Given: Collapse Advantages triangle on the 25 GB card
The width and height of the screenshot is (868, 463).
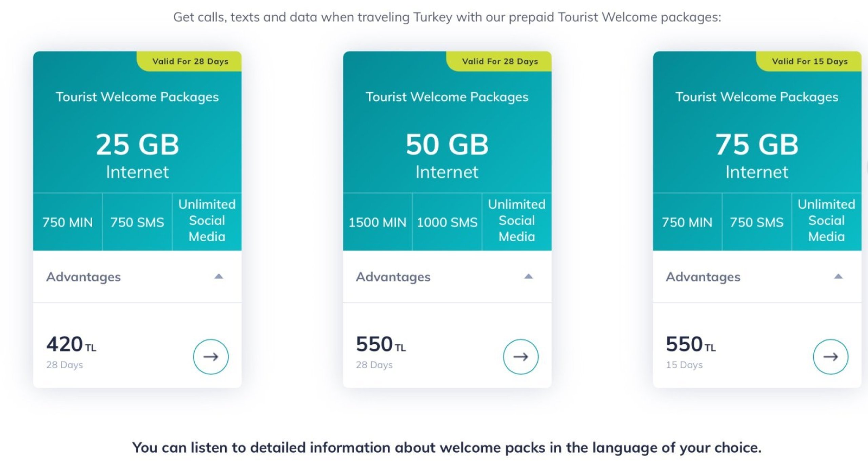Looking at the screenshot, I should coord(219,277).
